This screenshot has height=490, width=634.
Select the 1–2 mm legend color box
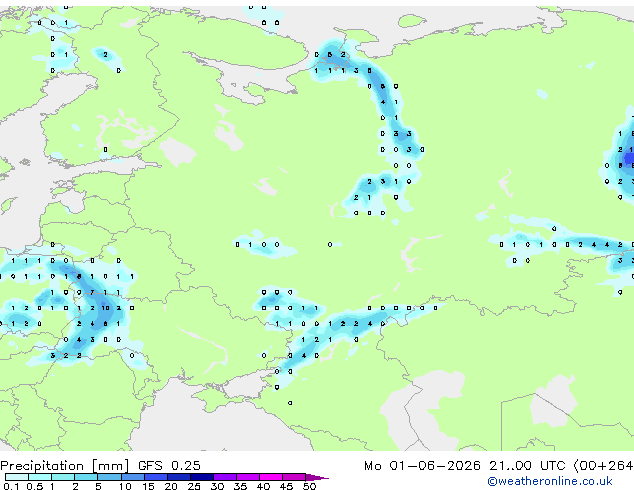coord(63,477)
